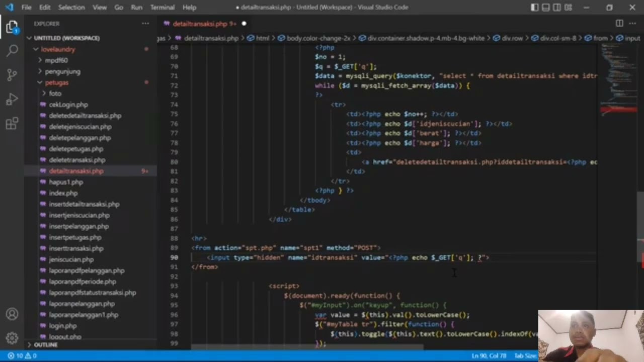Collapse the lovelaundry folder
Screen dimensions: 644x362
point(58,49)
